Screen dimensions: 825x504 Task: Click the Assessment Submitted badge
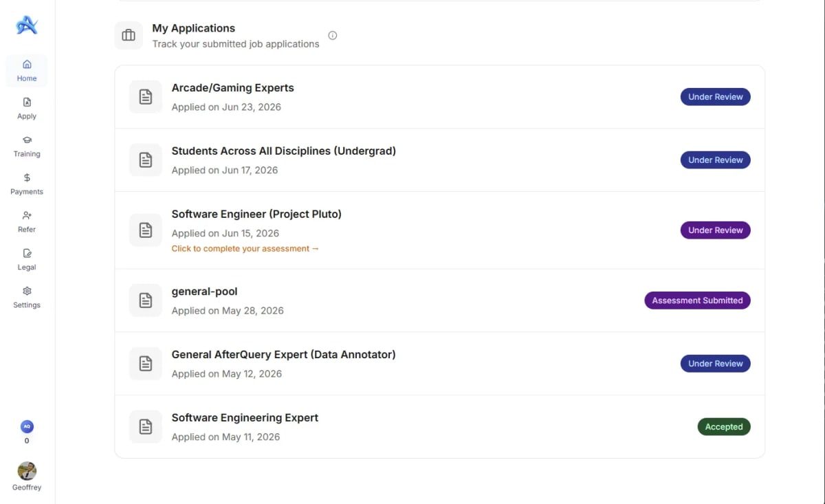[697, 300]
